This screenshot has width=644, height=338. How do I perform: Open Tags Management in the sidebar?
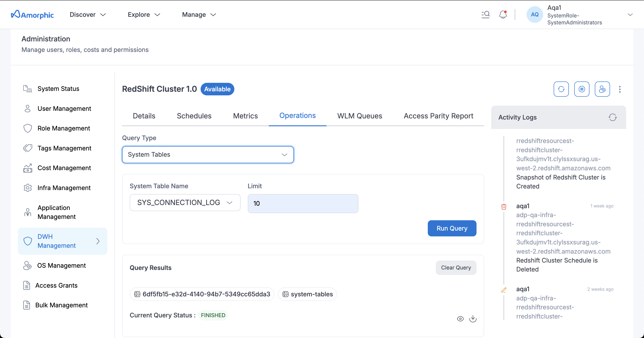coord(64,148)
